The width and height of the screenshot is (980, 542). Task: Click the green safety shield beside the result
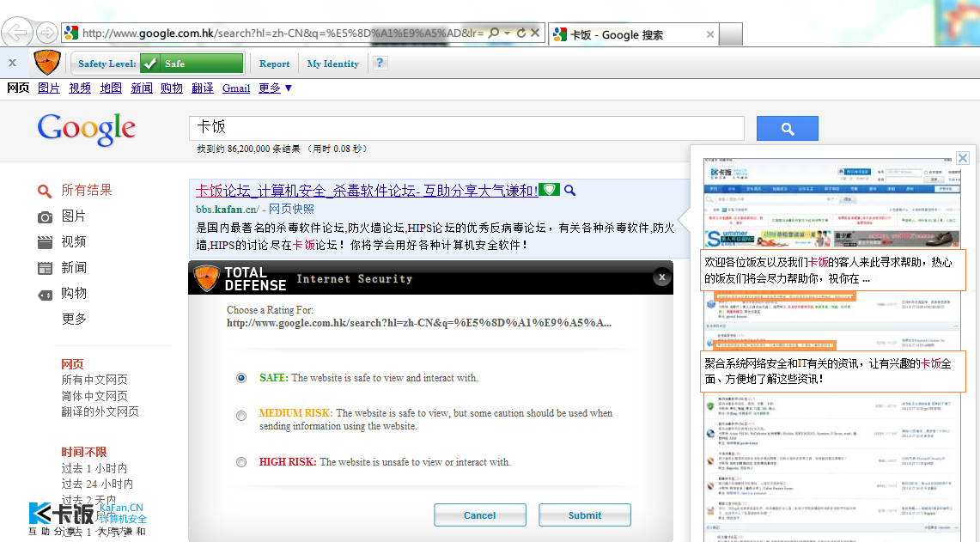point(549,190)
